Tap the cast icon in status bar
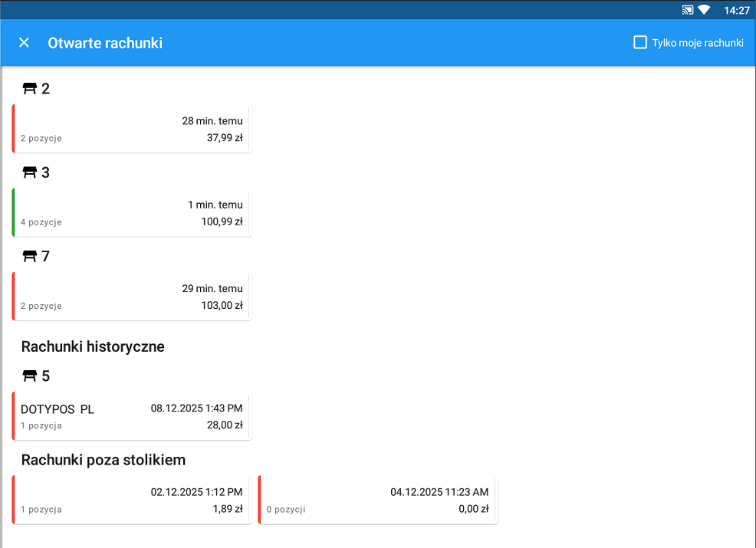This screenshot has width=756, height=548. (687, 10)
